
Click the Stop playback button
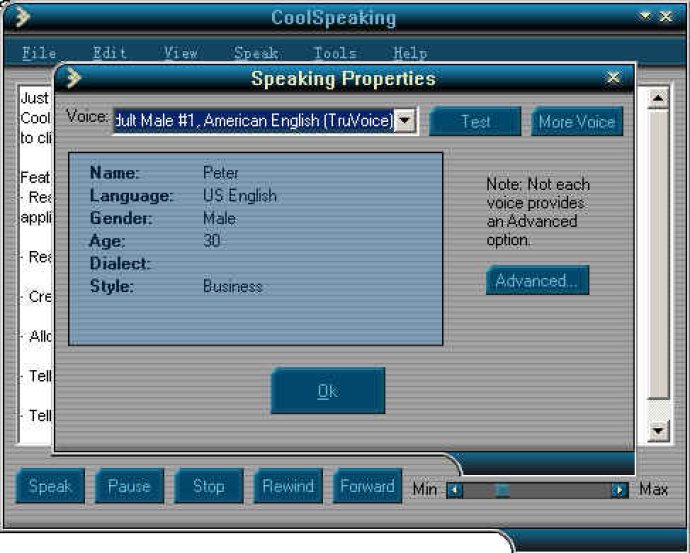[x=209, y=486]
